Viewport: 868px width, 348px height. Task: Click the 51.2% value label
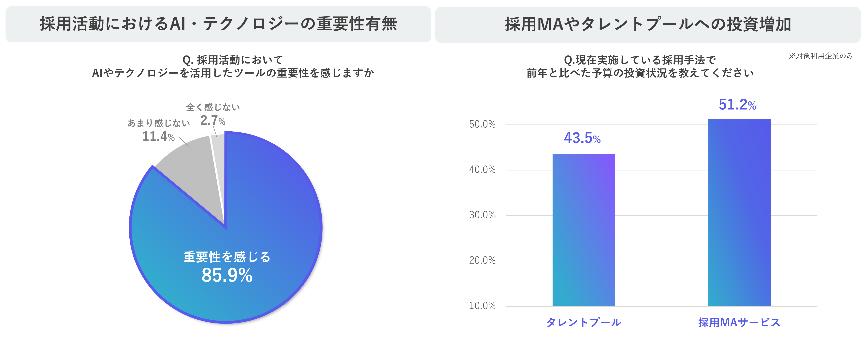point(737,104)
